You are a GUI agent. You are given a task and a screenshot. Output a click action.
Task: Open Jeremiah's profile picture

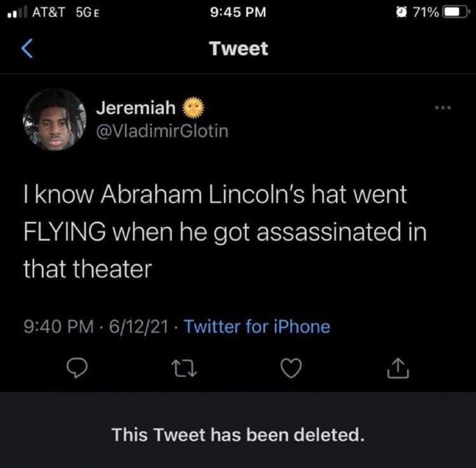(x=54, y=119)
